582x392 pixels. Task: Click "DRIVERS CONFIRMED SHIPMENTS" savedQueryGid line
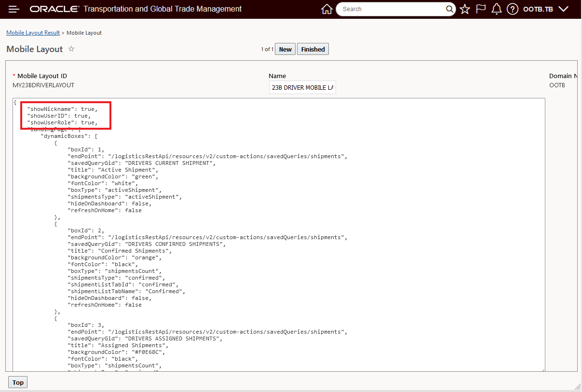pyautogui.click(x=147, y=244)
